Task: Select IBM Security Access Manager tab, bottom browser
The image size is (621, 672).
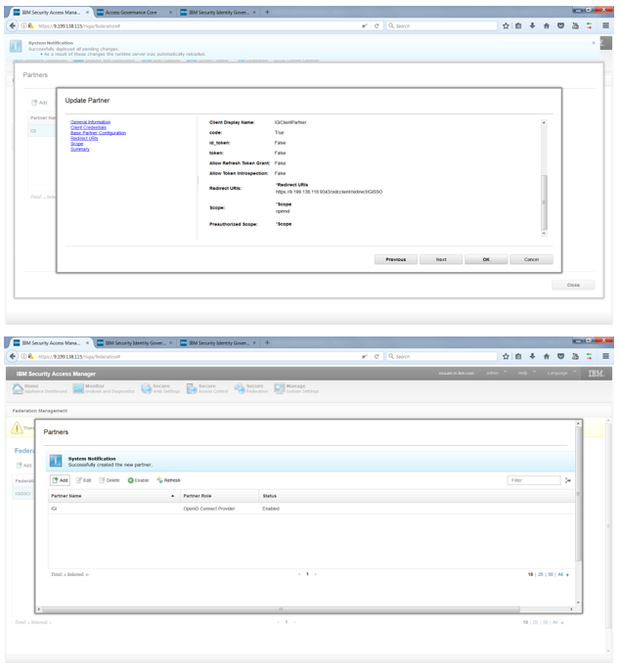Action: (51, 343)
